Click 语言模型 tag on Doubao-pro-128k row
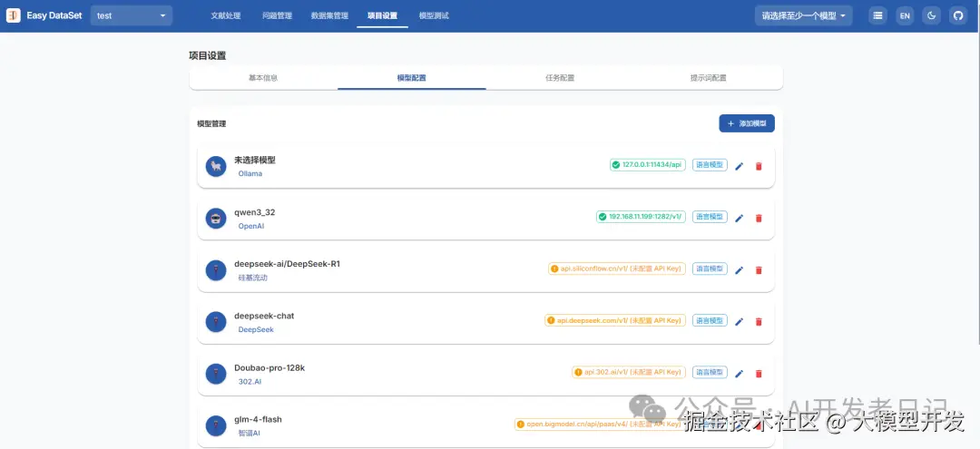This screenshot has height=449, width=980. (x=710, y=372)
